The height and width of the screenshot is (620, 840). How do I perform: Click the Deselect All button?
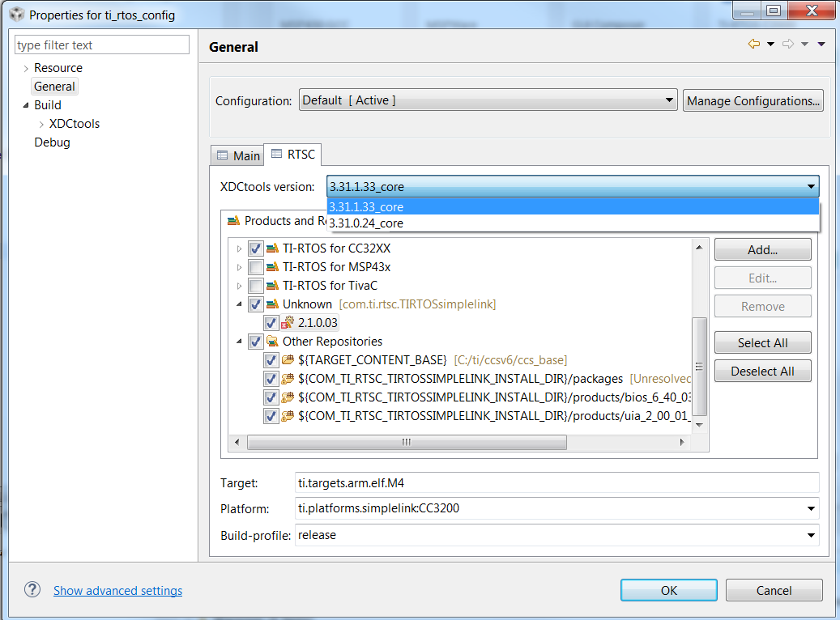click(x=762, y=371)
